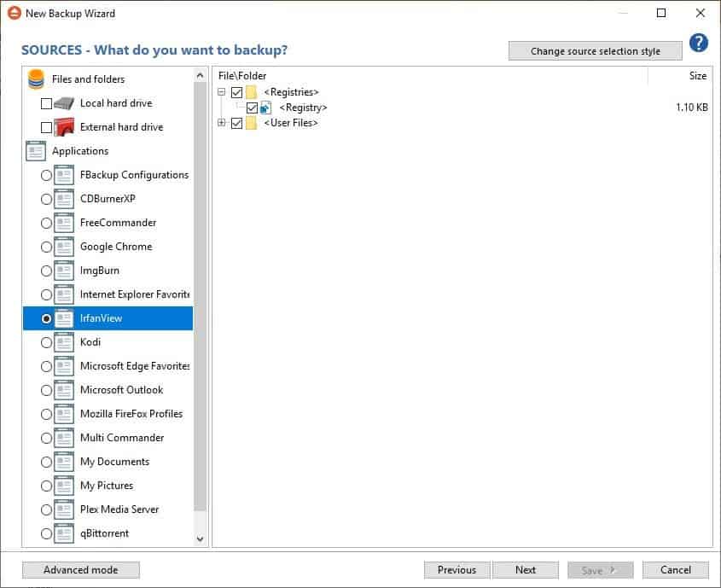This screenshot has height=588, width=721.
Task: Click the Save button
Action: pos(601,570)
